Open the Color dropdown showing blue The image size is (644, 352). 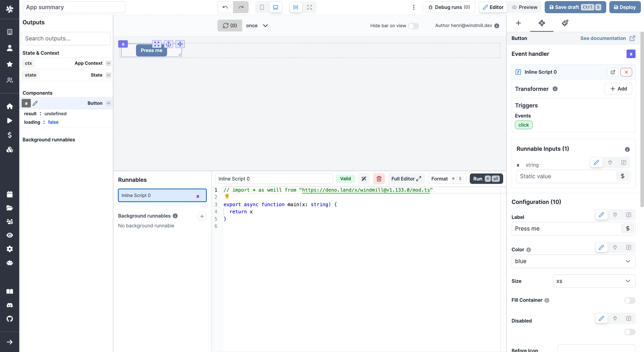click(x=573, y=261)
